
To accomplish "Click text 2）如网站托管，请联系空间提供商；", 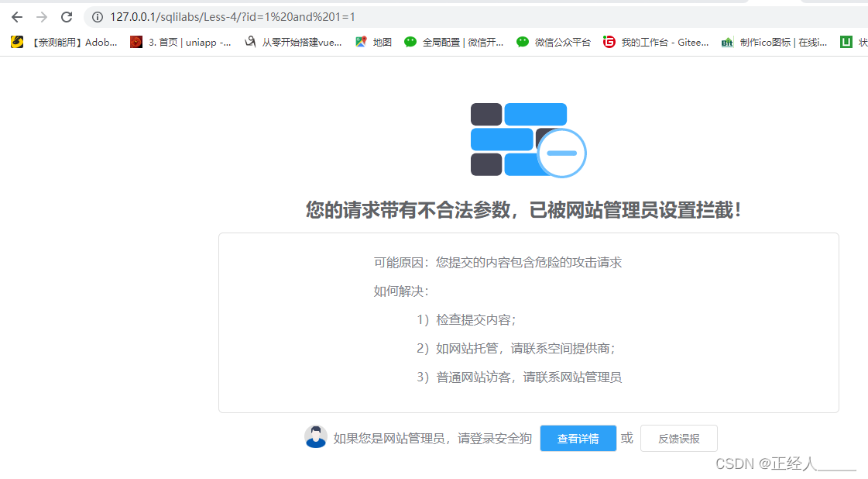I will [x=516, y=349].
